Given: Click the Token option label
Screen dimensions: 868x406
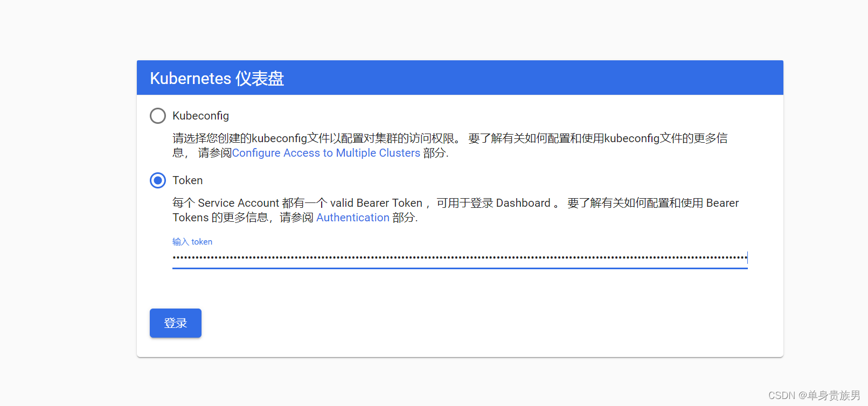Looking at the screenshot, I should [x=188, y=180].
